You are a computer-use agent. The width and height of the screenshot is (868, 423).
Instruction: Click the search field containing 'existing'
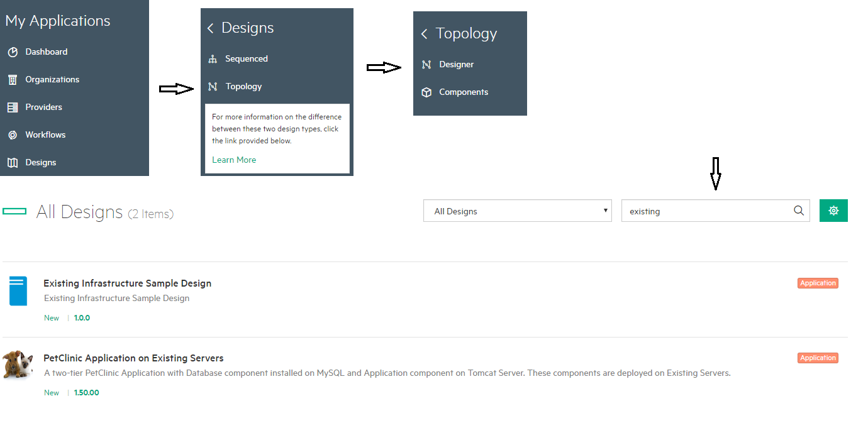[704, 211]
